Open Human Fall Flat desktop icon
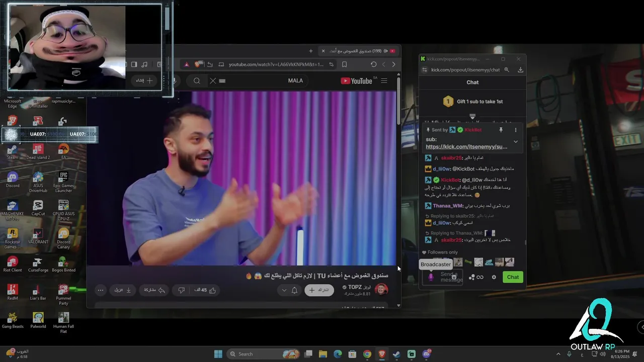This screenshot has height=362, width=644. tap(63, 323)
